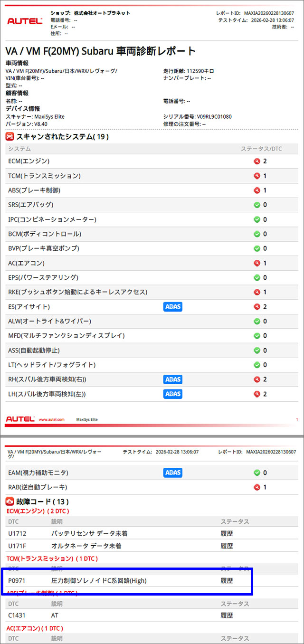Image resolution: width=304 pixels, height=644 pixels.
Task: Click the AUTEL logo in the report header
Action: point(25,21)
